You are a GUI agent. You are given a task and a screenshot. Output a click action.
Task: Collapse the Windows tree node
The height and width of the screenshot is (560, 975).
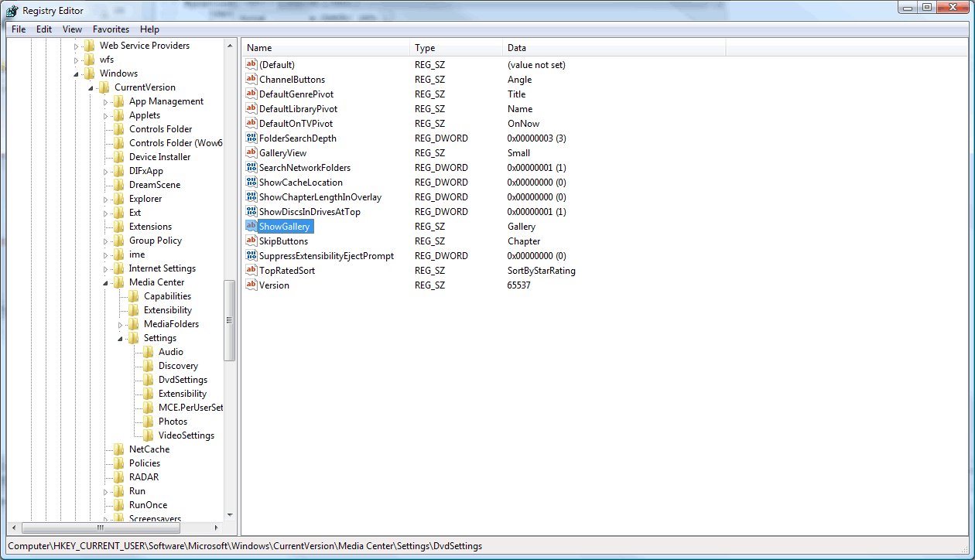[x=77, y=74]
